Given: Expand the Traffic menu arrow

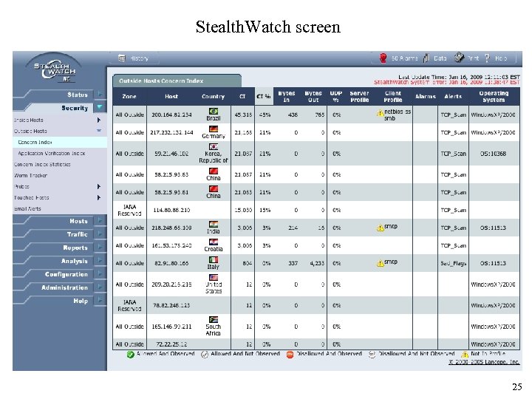Looking at the screenshot, I should coord(100,233).
